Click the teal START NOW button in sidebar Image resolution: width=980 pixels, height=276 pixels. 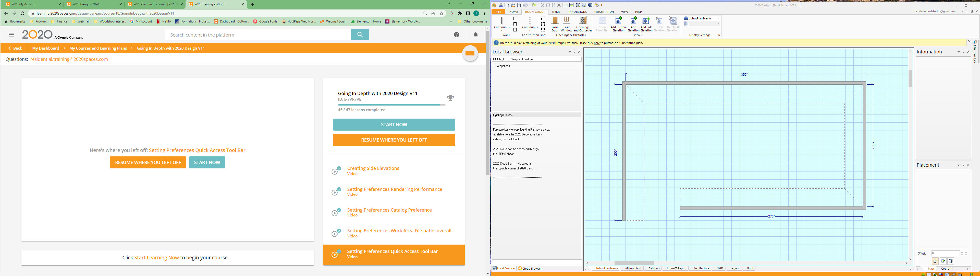(x=394, y=125)
